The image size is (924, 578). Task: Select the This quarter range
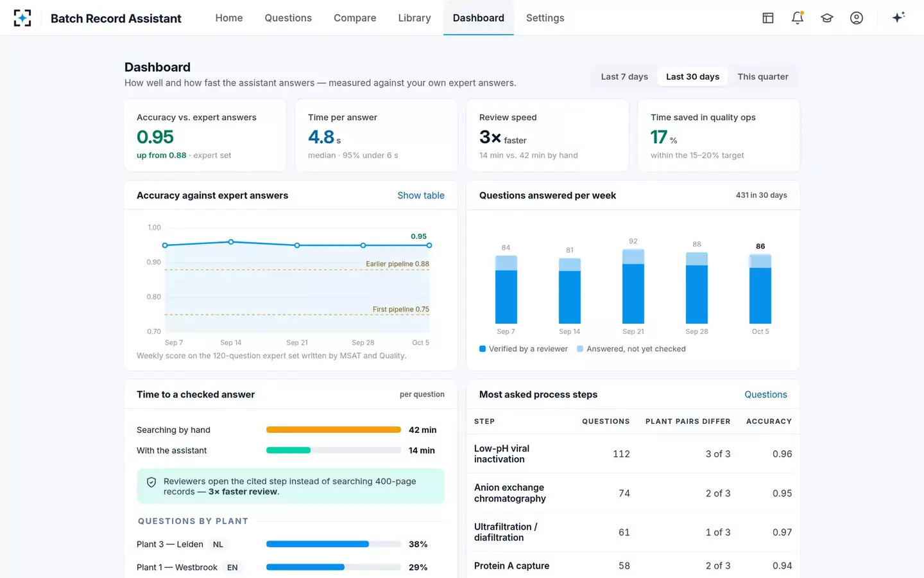click(x=763, y=76)
